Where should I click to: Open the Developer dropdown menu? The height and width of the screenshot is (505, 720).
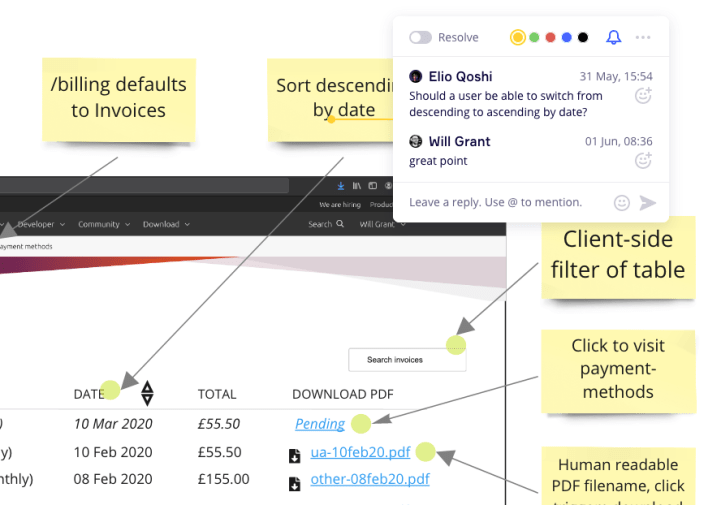(41, 224)
